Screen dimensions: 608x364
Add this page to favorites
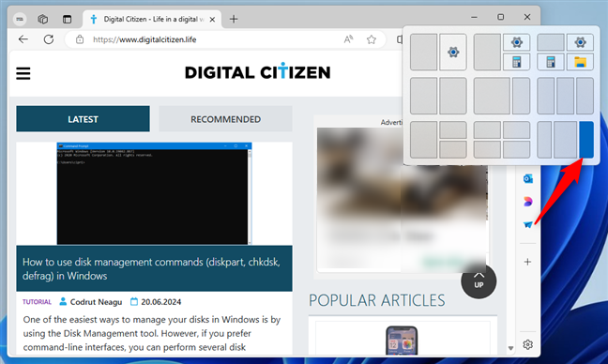pos(371,39)
